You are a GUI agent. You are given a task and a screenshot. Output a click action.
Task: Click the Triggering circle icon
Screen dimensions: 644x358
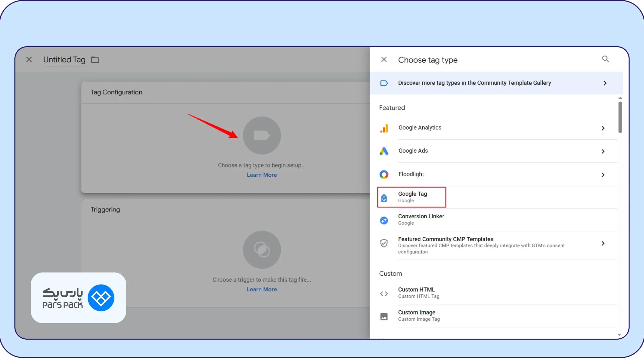coord(262,249)
